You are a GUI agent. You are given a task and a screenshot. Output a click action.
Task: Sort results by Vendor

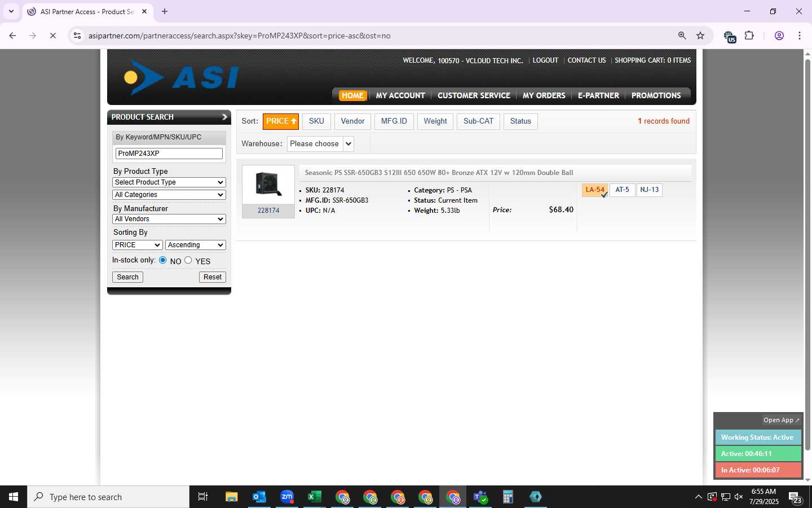click(352, 121)
